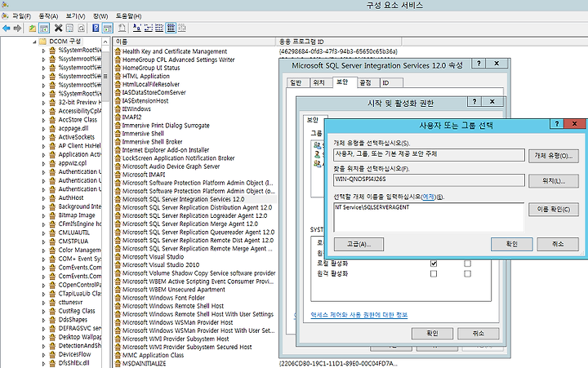
Task: Click 확인 in 시작 및 활성화 권한 dialog
Action: (432, 334)
